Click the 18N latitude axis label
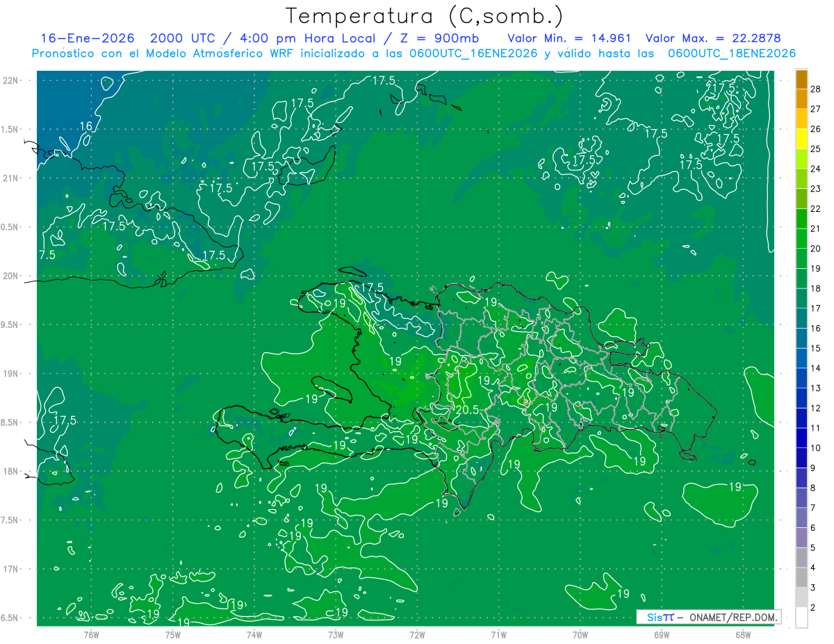834x644 pixels. click(x=11, y=471)
